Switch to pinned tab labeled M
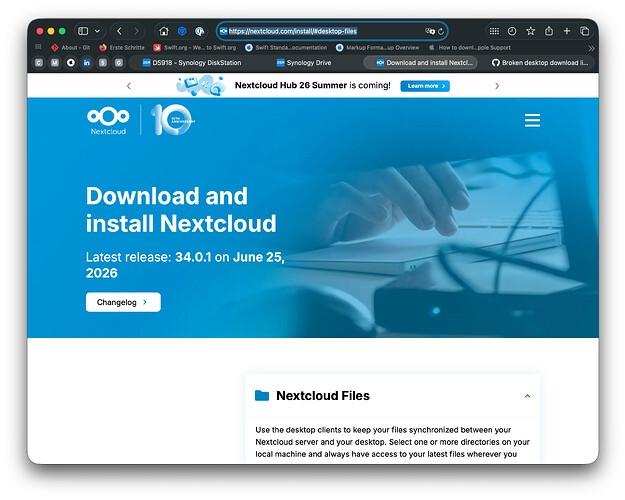The width and height of the screenshot is (625, 500). (55, 63)
